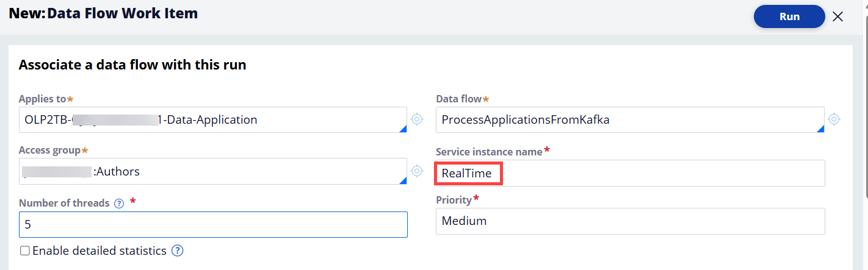Focus the Number of threads input
This screenshot has width=868, height=270.
click(x=212, y=224)
